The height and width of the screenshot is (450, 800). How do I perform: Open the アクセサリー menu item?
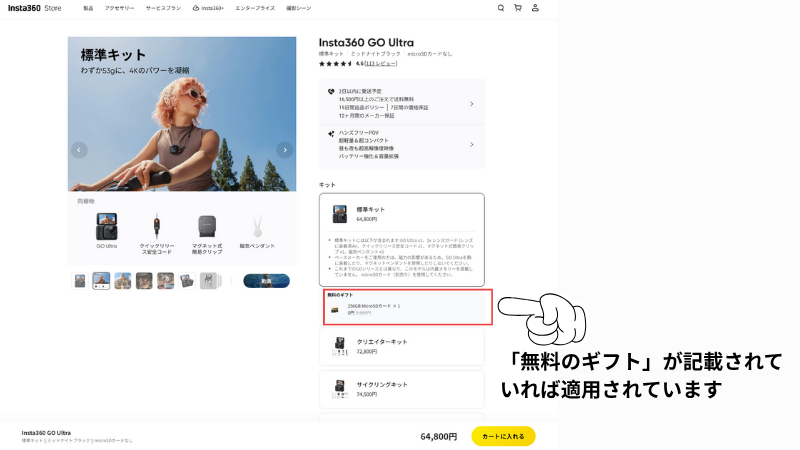click(120, 8)
